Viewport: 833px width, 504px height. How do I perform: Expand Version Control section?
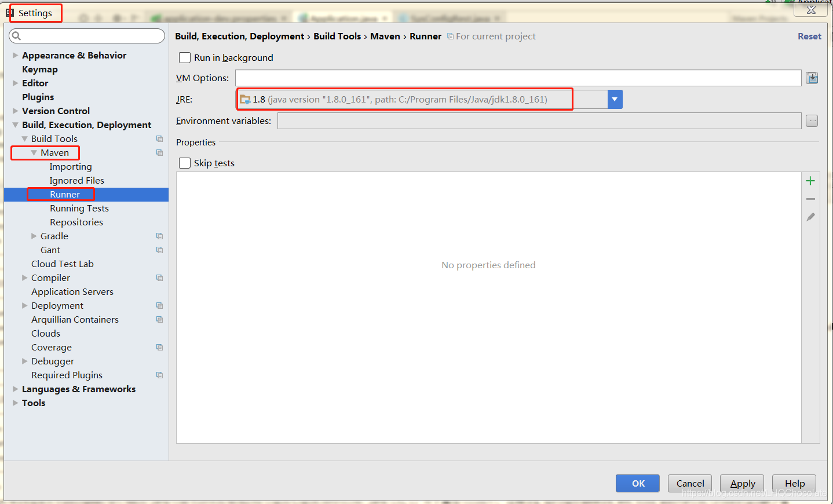click(x=16, y=111)
